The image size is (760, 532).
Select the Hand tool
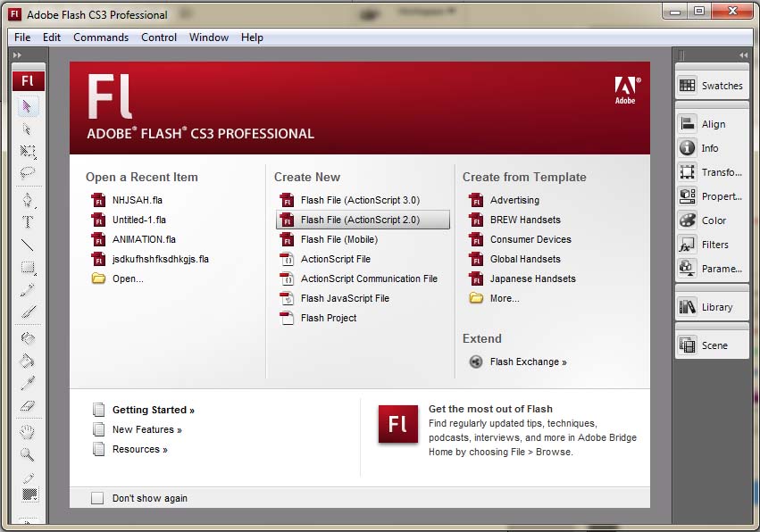pyautogui.click(x=28, y=432)
